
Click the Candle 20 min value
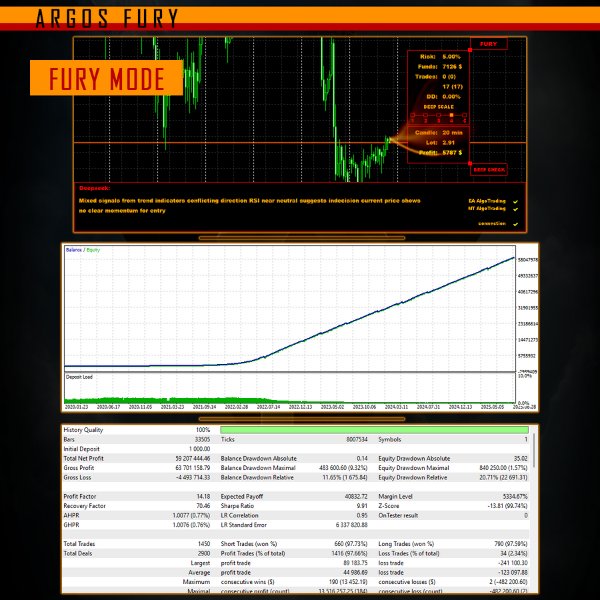click(452, 132)
